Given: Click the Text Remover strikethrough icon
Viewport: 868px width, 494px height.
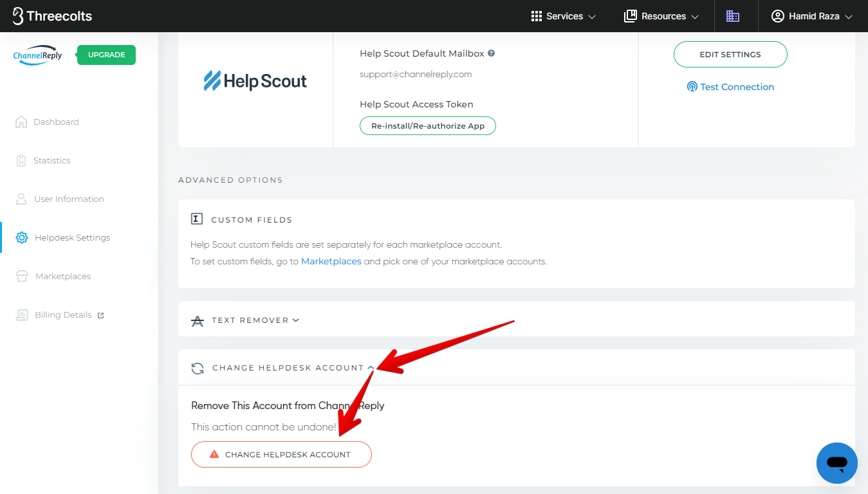Looking at the screenshot, I should [198, 320].
